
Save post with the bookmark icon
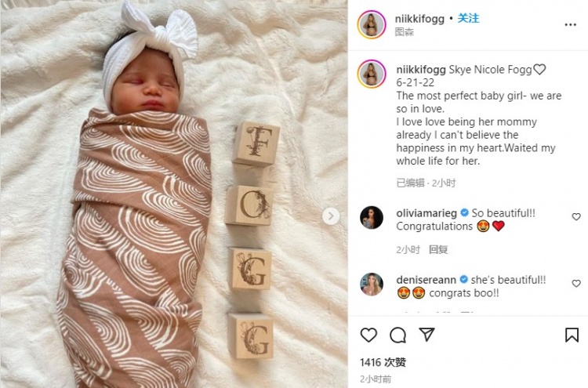click(x=572, y=335)
